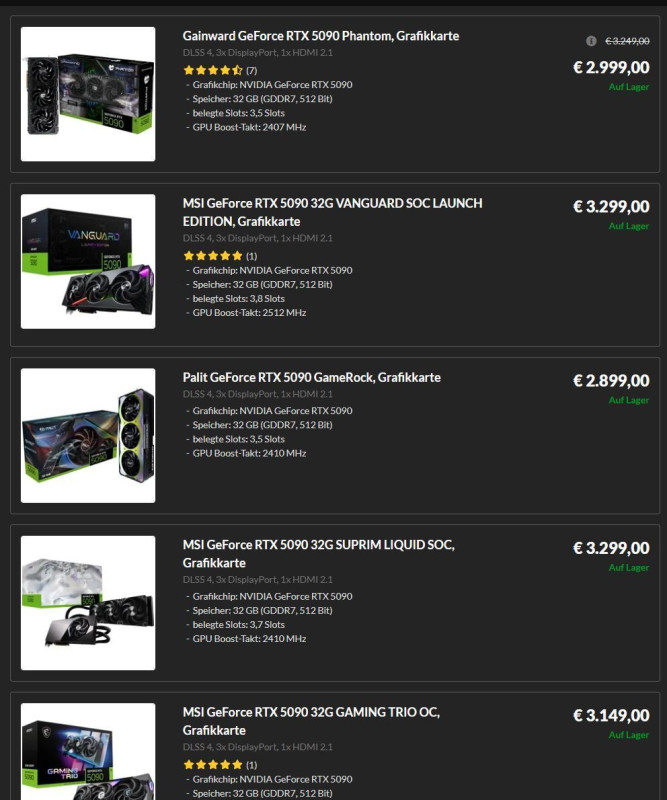667x800 pixels.
Task: Click the € 2.999,00 price of the Gainward Phantom
Action: tap(611, 67)
